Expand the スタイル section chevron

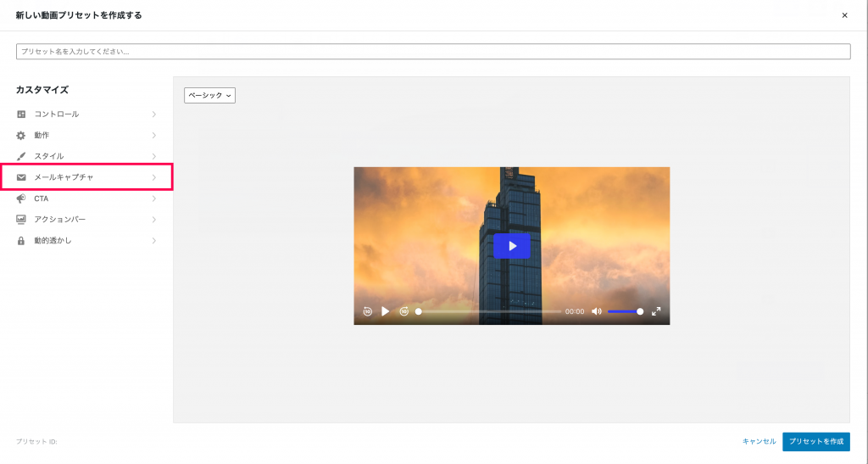tap(154, 156)
